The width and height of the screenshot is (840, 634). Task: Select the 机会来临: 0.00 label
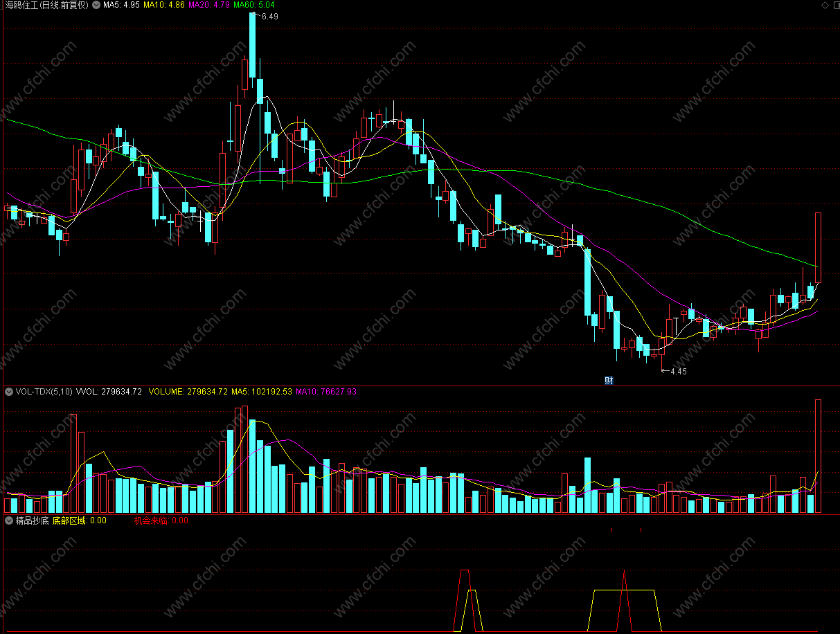click(x=161, y=520)
